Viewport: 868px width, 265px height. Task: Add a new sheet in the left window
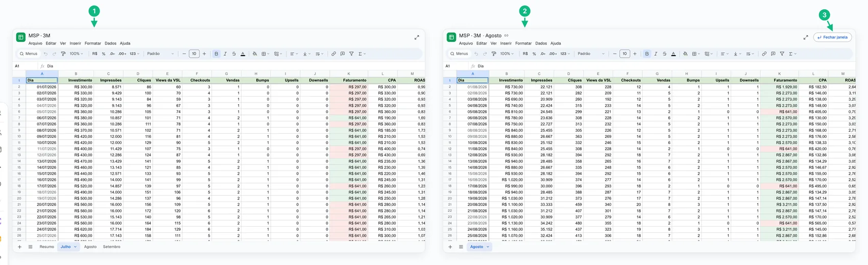click(x=19, y=247)
